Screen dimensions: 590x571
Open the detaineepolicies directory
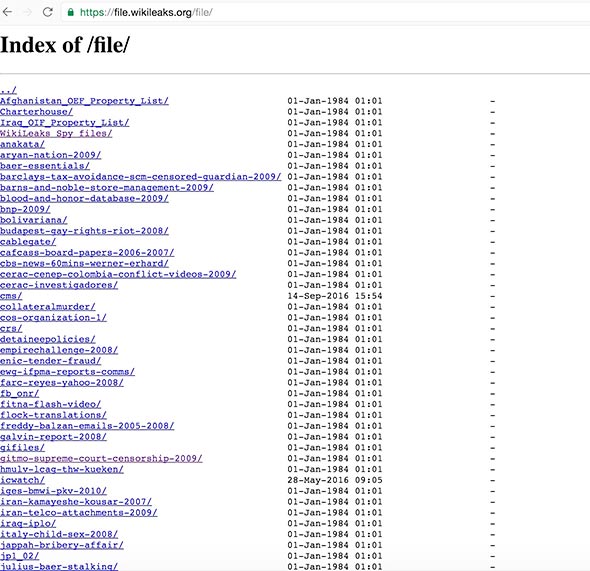point(48,339)
